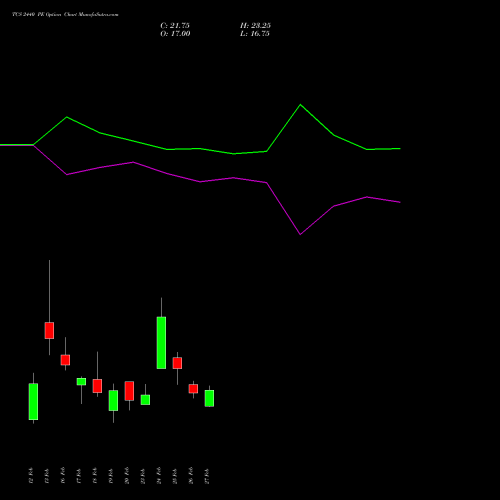Click the low price value L: 16.75
Screen dimensions: 500x500
(255, 34)
